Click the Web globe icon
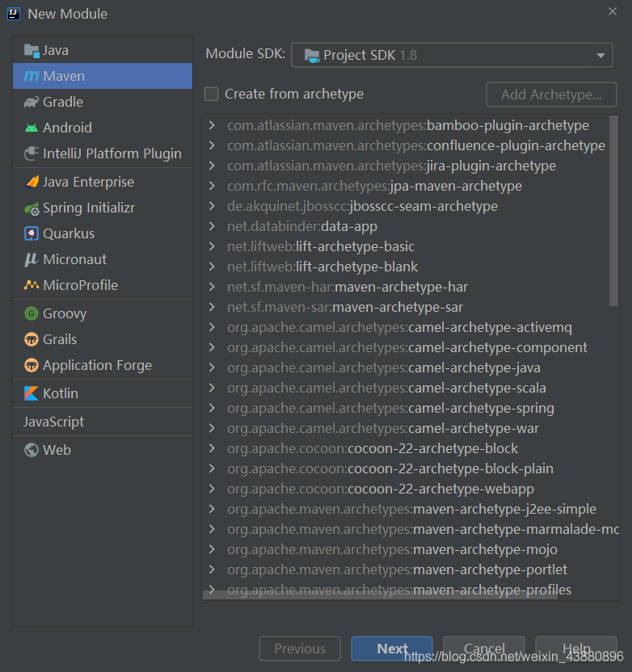 32,450
